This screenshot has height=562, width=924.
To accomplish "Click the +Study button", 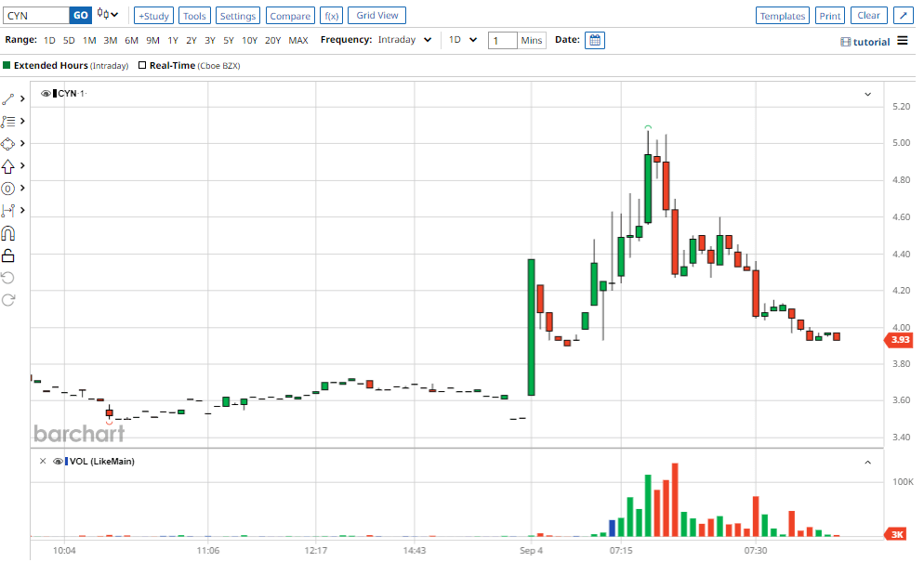I will [153, 15].
